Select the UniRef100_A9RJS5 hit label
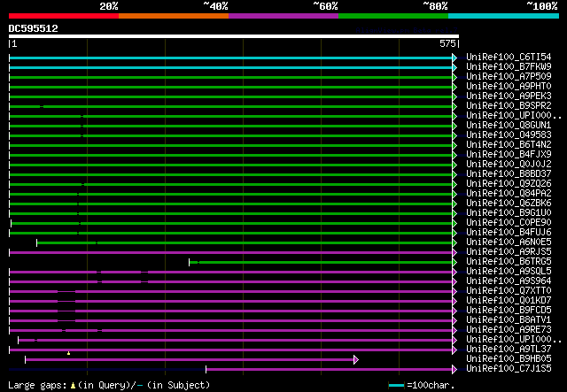Viewport: 567px width, 392px height. pyautogui.click(x=509, y=252)
